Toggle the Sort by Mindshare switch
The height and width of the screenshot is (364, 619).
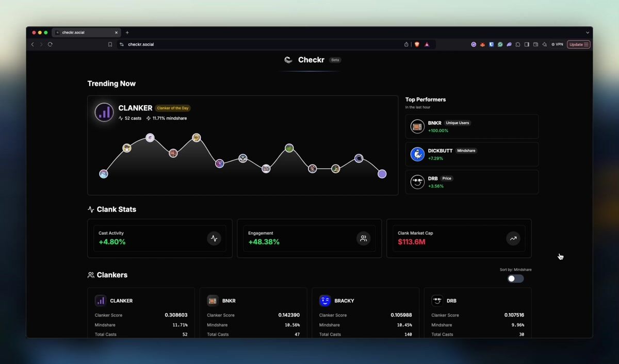pos(515,278)
